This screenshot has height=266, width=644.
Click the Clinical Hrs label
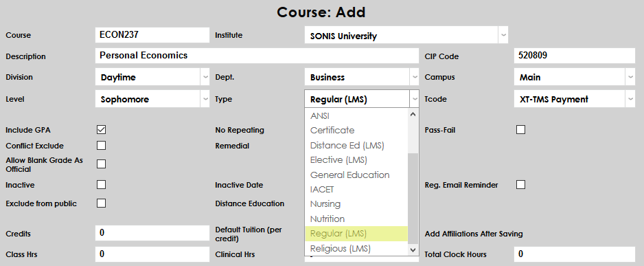coord(235,254)
